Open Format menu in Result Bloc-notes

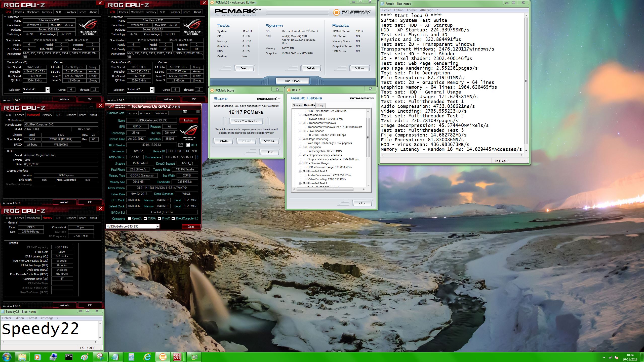pos(412,10)
